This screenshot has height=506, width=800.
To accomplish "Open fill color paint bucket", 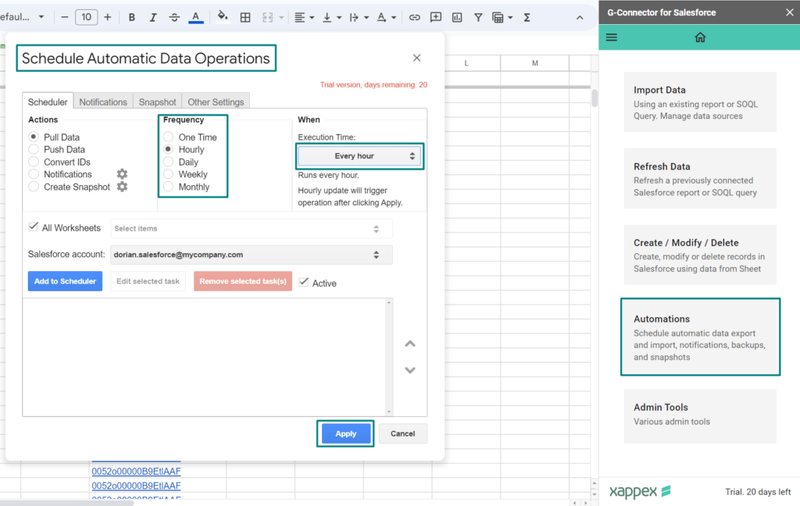I will 222,17.
